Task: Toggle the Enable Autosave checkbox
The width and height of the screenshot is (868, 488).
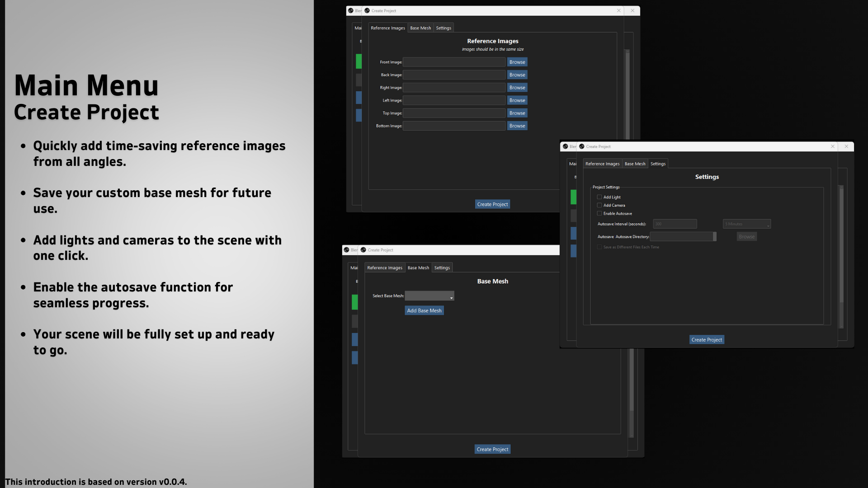Action: tap(599, 213)
